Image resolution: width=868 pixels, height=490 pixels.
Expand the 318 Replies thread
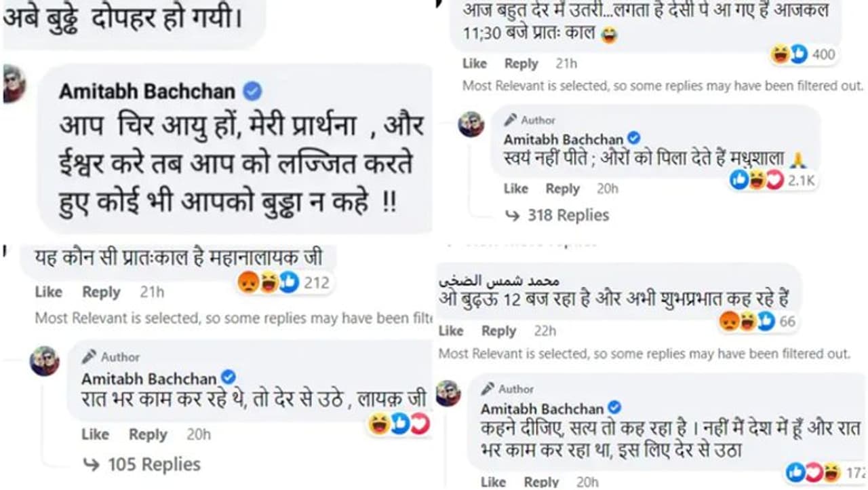[568, 215]
